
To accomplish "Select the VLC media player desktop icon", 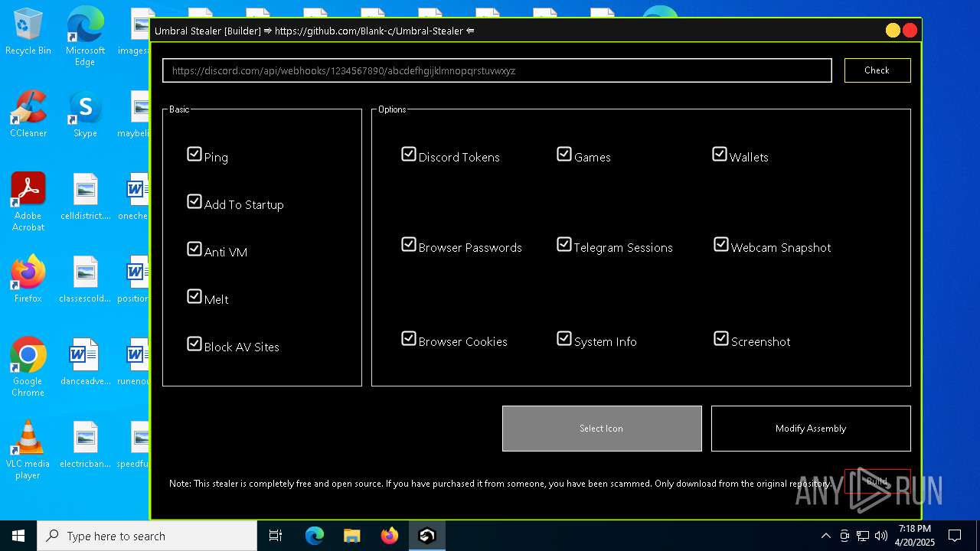I will click(28, 450).
